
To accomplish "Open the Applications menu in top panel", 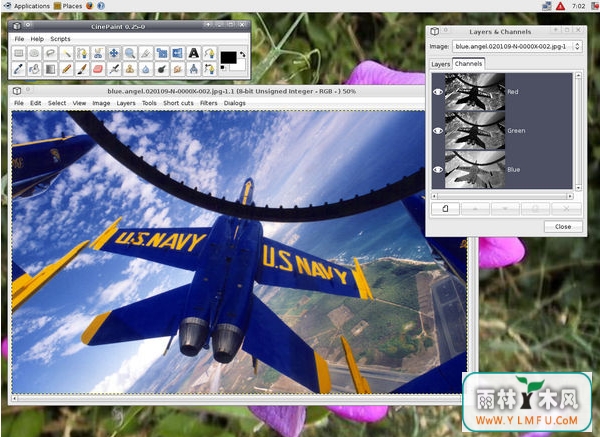I will pos(27,6).
